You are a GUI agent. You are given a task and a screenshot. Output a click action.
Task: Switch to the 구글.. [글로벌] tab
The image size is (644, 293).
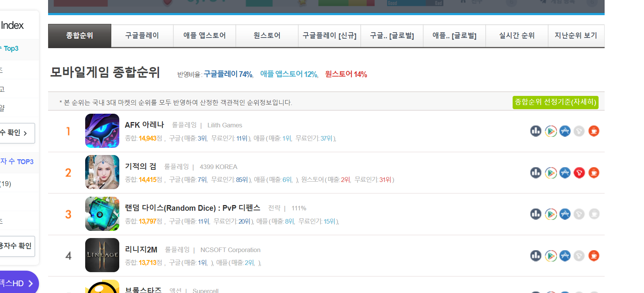[x=392, y=36]
